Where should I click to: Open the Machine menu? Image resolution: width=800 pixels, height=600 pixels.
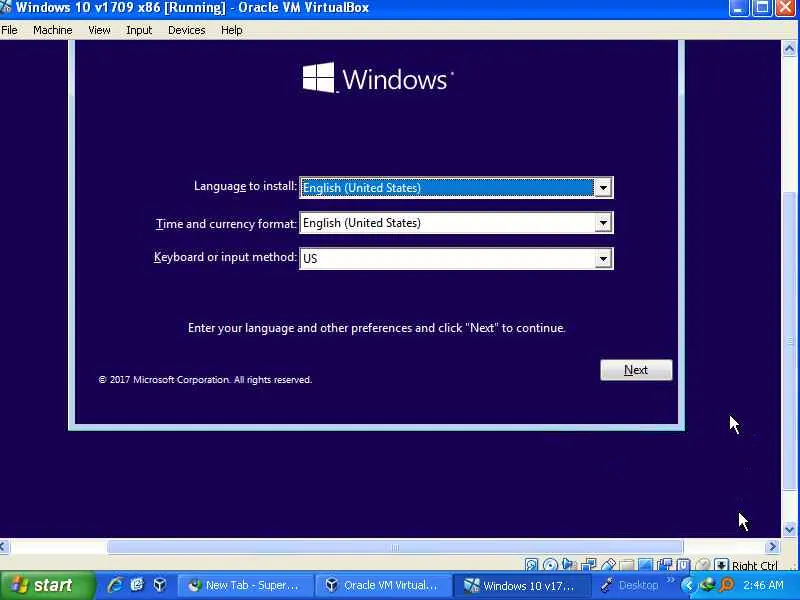(53, 30)
